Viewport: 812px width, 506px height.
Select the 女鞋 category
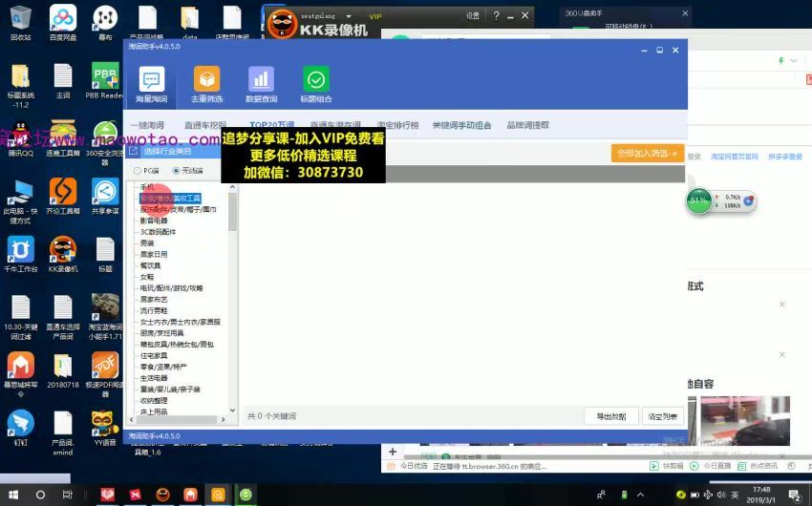click(147, 277)
